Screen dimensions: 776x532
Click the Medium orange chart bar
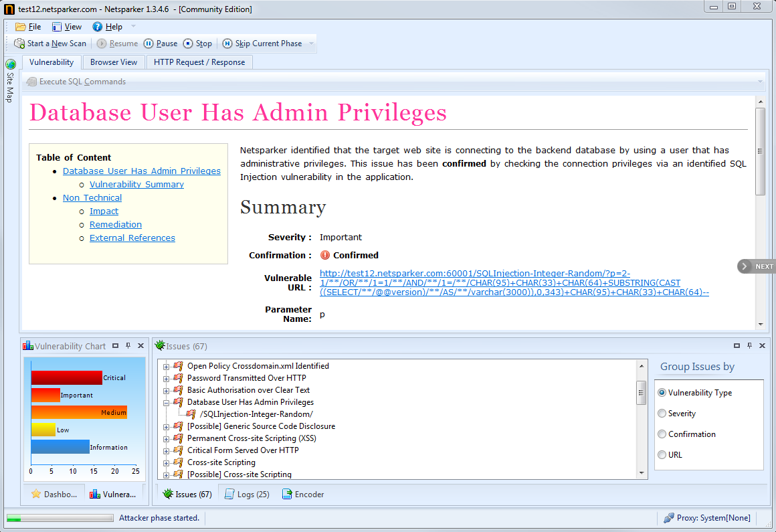click(x=79, y=412)
